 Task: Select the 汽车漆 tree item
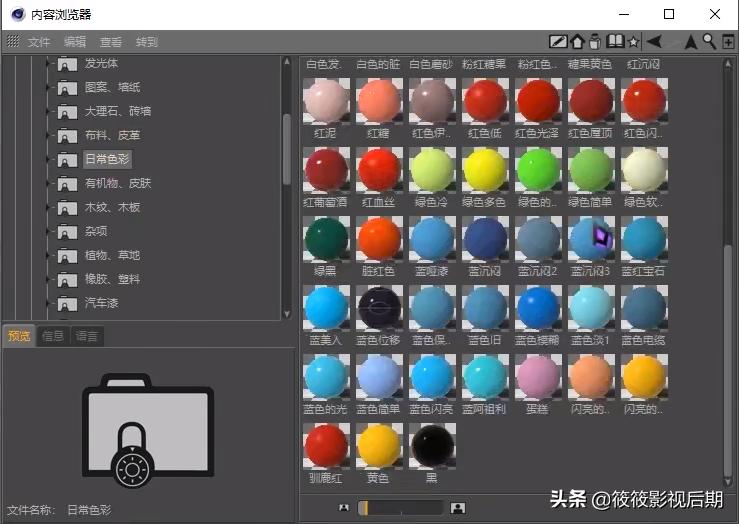click(101, 303)
